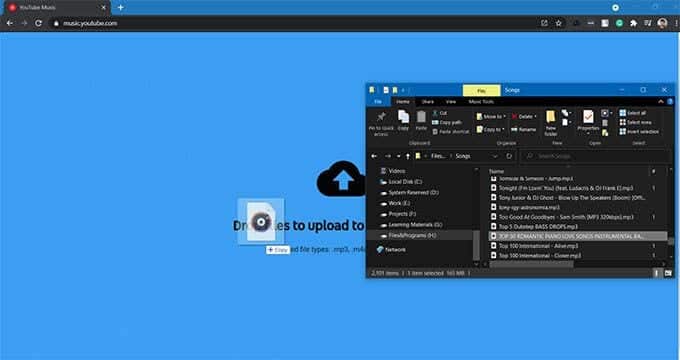Image resolution: width=680 pixels, height=360 pixels.
Task: Click Paste shortcut in the ribbon
Action: (451, 131)
